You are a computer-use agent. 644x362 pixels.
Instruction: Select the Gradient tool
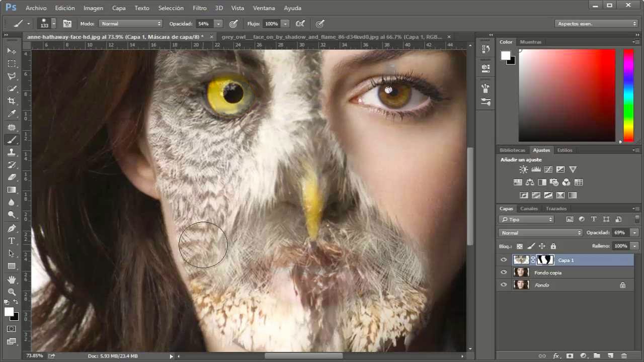tap(12, 190)
